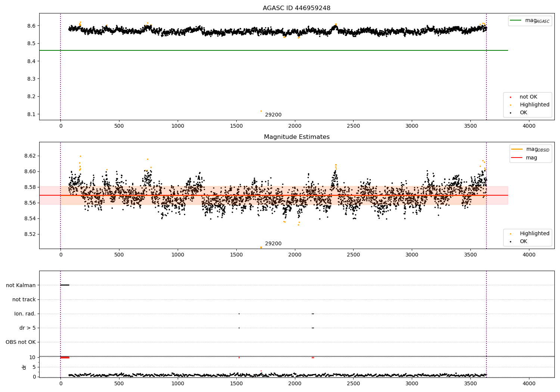The height and width of the screenshot is (392, 560).
Task: Click the '10' tick on the dr axis
Action: 32,358
